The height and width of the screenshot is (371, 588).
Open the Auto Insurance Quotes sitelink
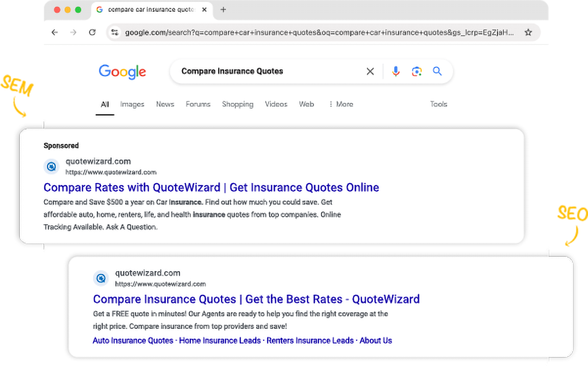[133, 341]
